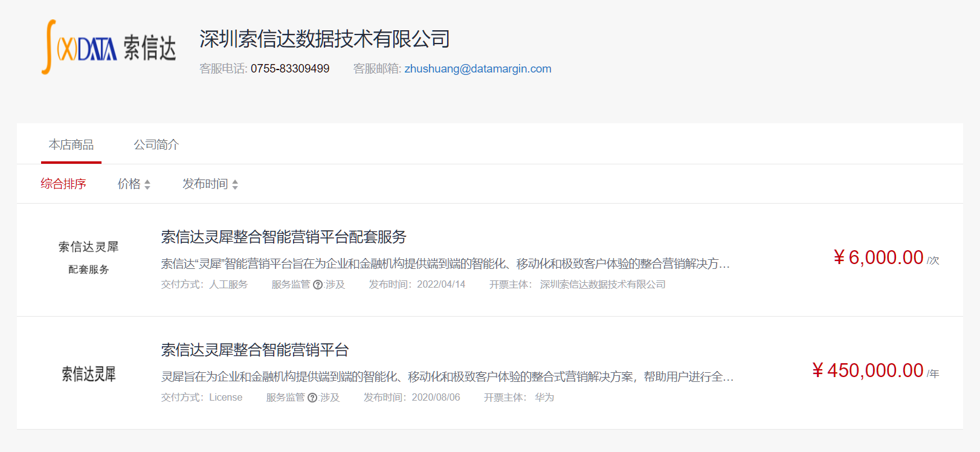980x452 pixels.
Task: Click publish date 2022/04/14
Action: click(441, 285)
